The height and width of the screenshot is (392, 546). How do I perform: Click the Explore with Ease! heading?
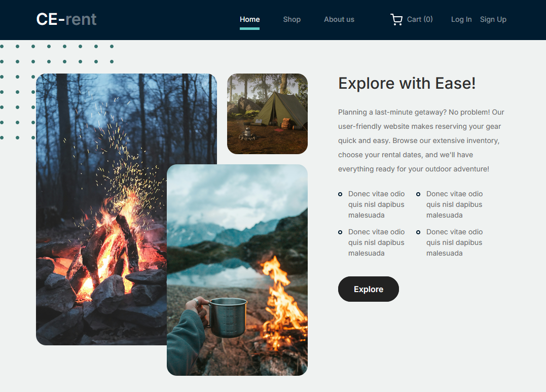pyautogui.click(x=407, y=83)
